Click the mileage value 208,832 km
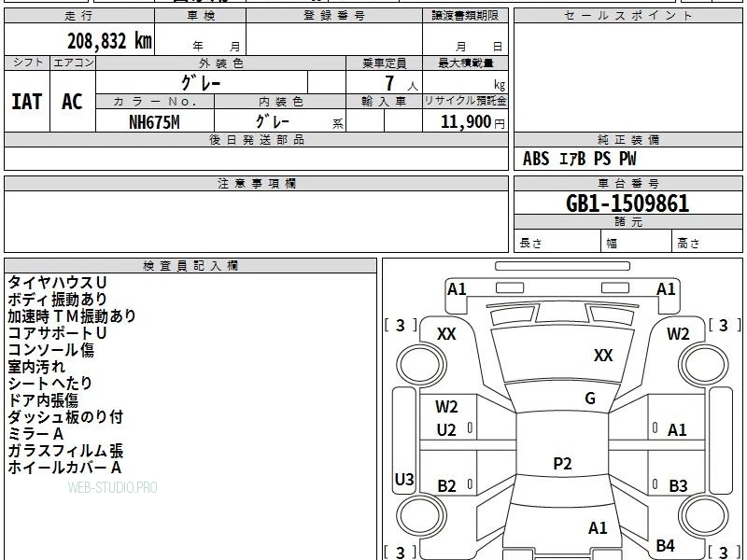Screen dimensions: 747x560 [x=109, y=41]
